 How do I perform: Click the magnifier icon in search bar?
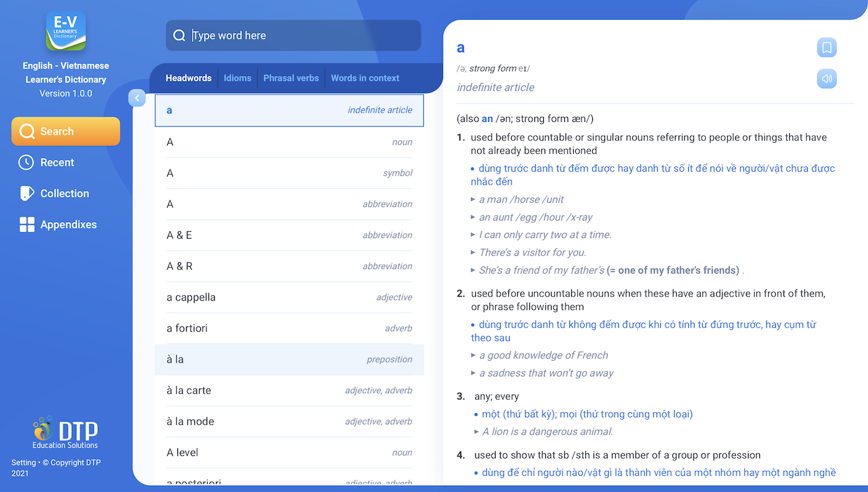[180, 36]
